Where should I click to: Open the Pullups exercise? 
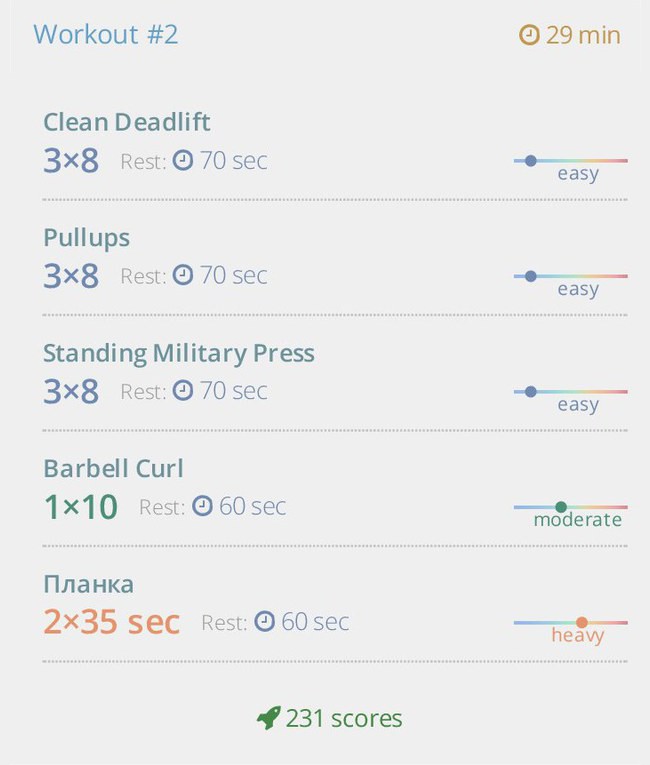(86, 238)
